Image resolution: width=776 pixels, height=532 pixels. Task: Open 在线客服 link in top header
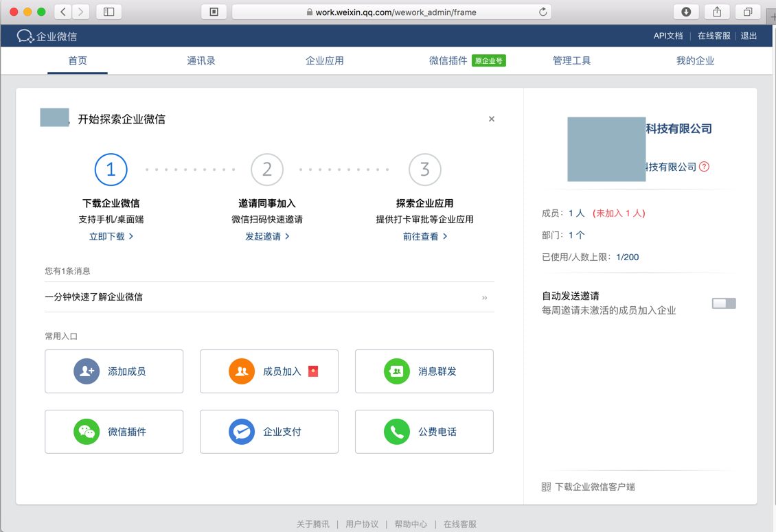point(714,36)
